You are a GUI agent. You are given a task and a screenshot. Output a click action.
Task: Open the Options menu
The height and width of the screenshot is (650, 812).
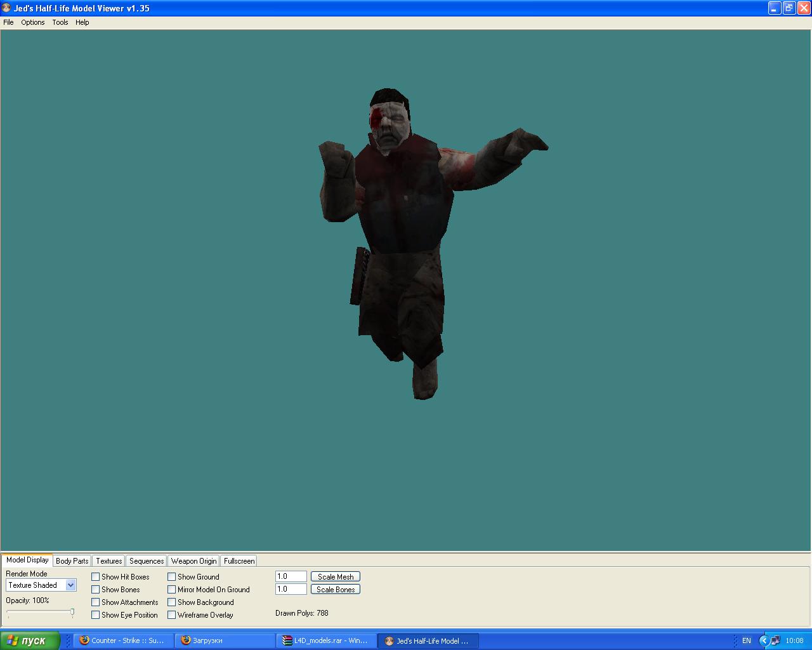[x=33, y=22]
